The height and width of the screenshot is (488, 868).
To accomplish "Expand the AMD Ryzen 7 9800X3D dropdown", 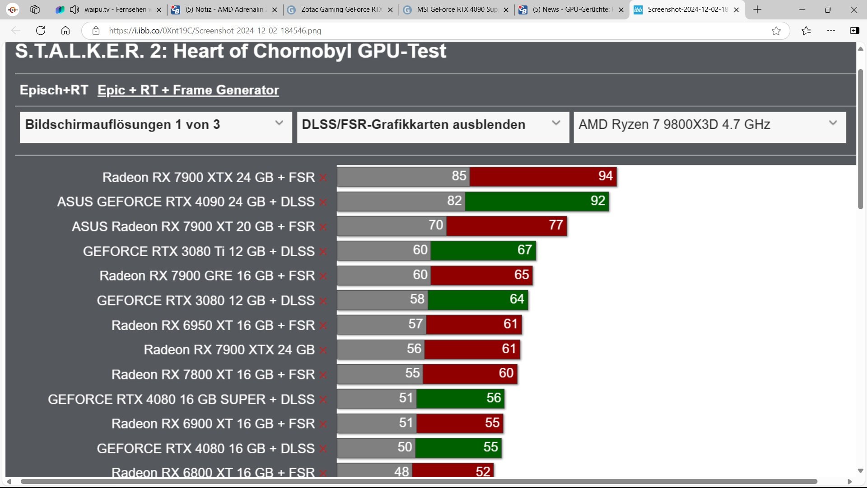I will coord(709,127).
